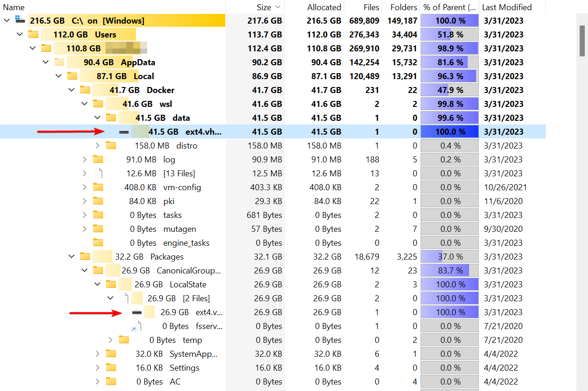Click the ext4.vhdx disk icon on highlighted row
The height and width of the screenshot is (391, 588).
[x=123, y=131]
